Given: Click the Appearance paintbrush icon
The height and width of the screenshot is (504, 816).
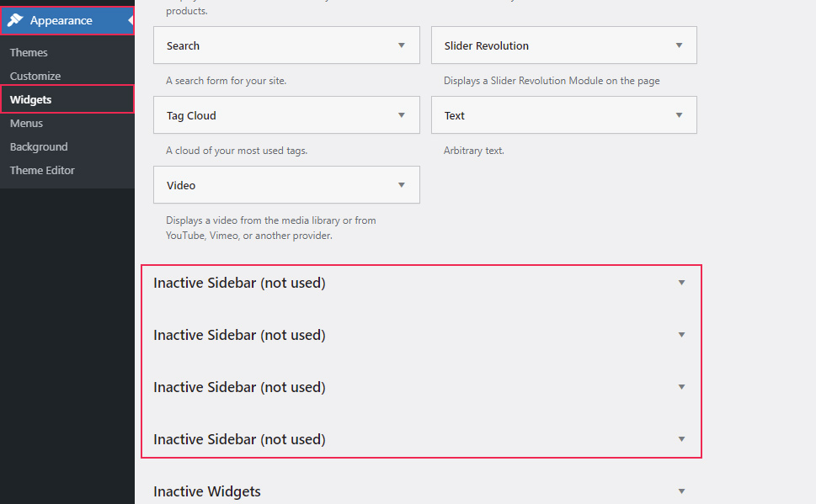Looking at the screenshot, I should (15, 20).
